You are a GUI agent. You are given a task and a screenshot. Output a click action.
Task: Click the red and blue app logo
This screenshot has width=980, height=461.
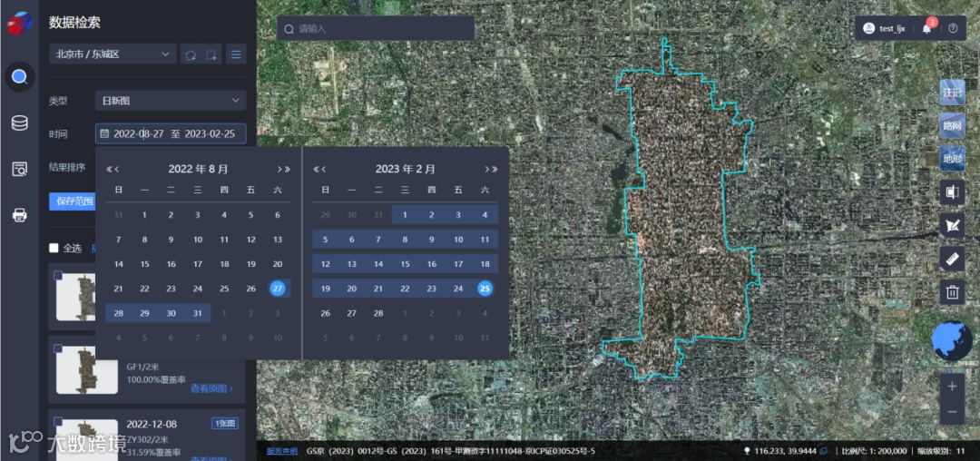pos(19,23)
